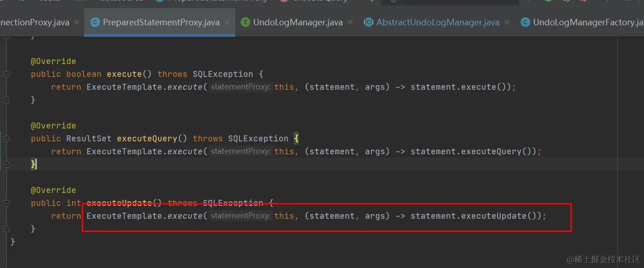Click the fold end marker of executeQuery() method

[7, 164]
